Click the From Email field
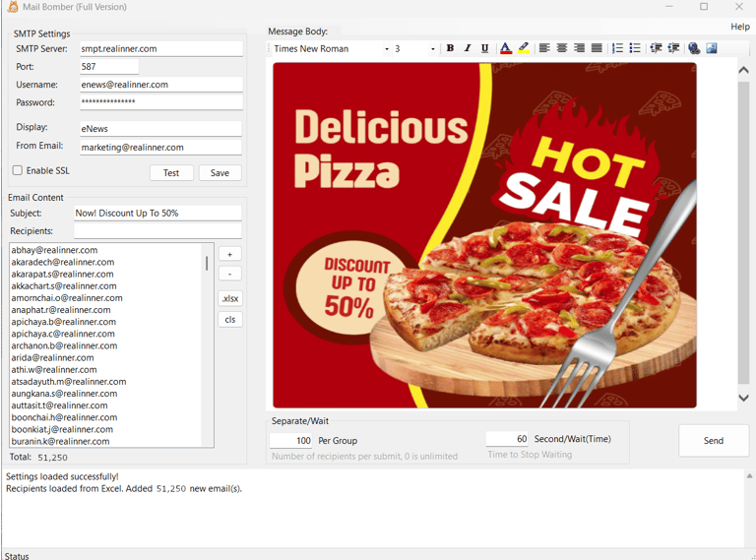This screenshot has height=560, width=756. tap(160, 147)
